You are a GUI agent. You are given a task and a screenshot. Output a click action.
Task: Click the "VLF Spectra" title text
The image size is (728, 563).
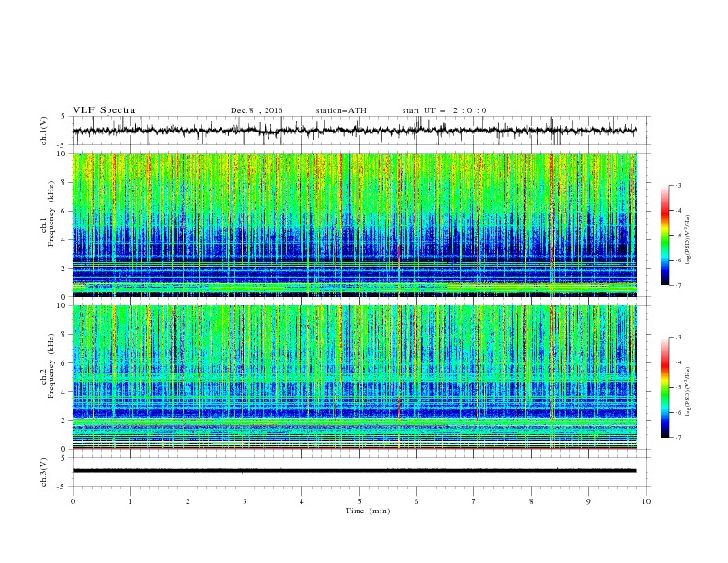tap(104, 110)
